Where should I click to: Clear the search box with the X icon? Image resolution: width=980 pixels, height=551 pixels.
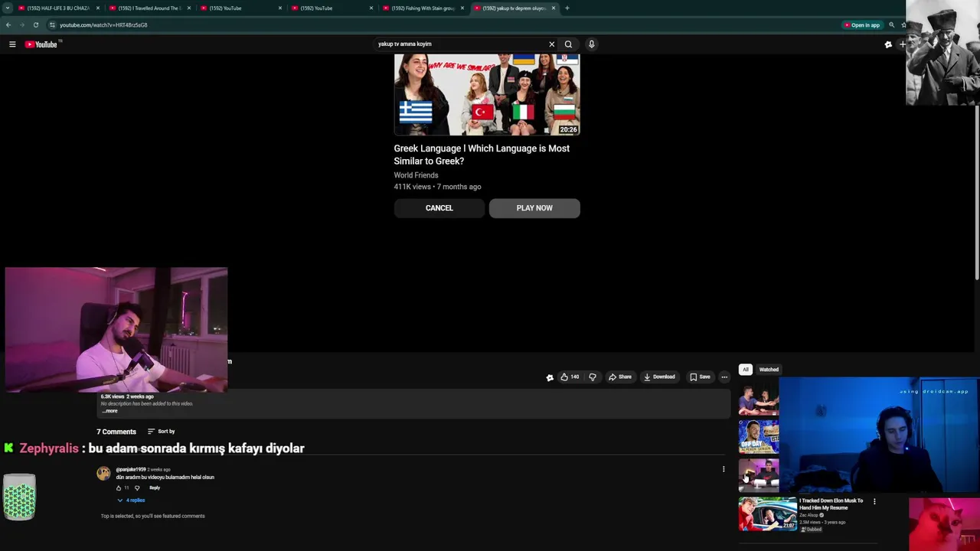pos(551,44)
